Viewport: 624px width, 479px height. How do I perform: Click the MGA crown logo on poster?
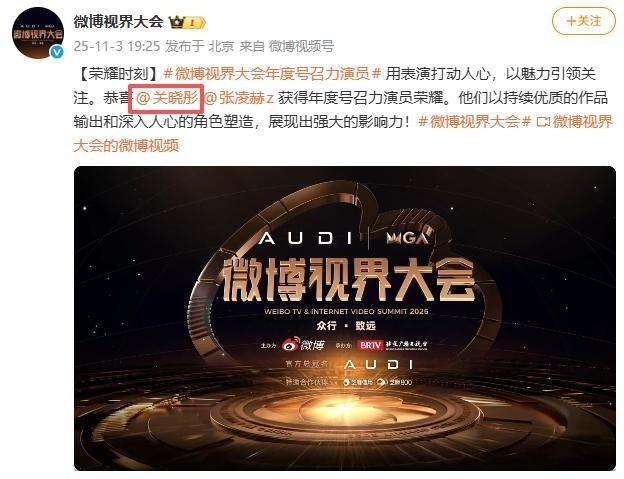pyautogui.click(x=408, y=238)
